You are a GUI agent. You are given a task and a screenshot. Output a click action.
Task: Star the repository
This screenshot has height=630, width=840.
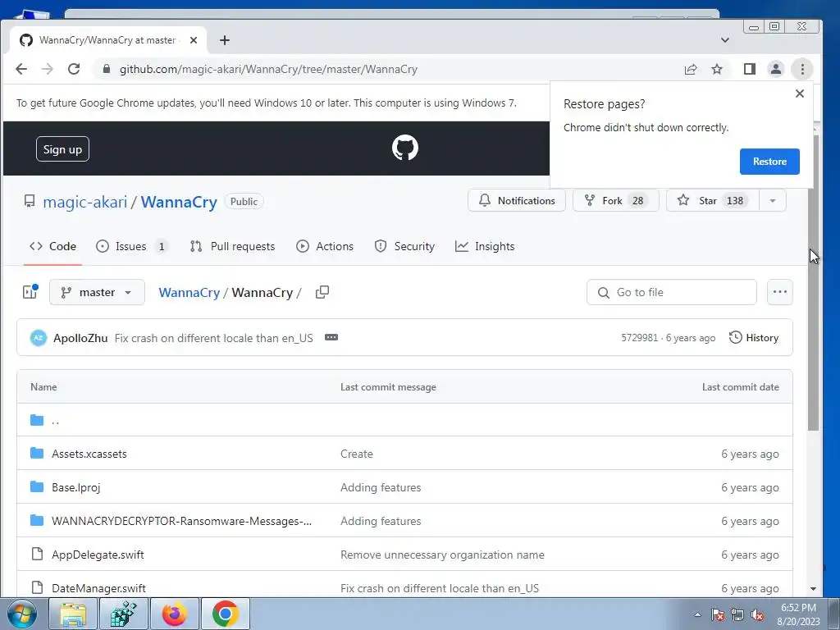(713, 200)
